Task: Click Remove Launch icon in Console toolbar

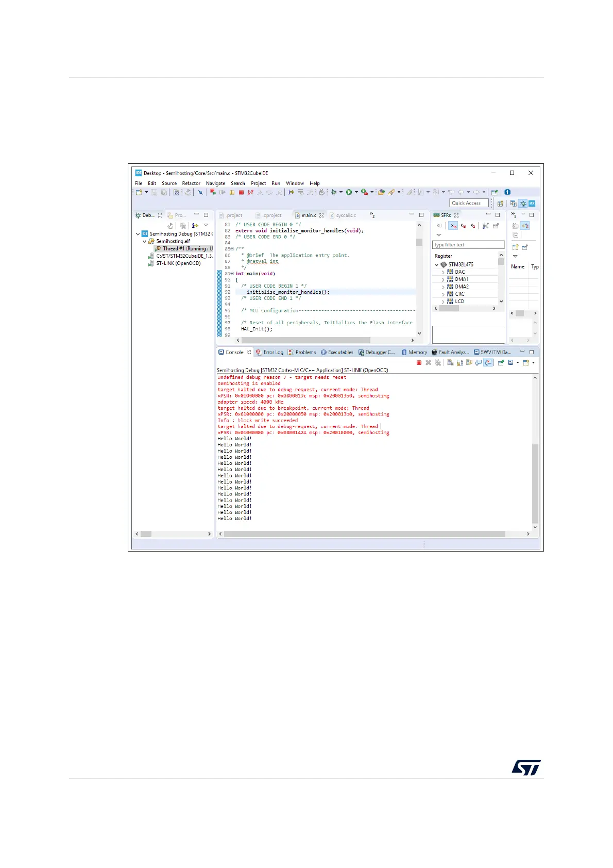Action: pyautogui.click(x=428, y=363)
